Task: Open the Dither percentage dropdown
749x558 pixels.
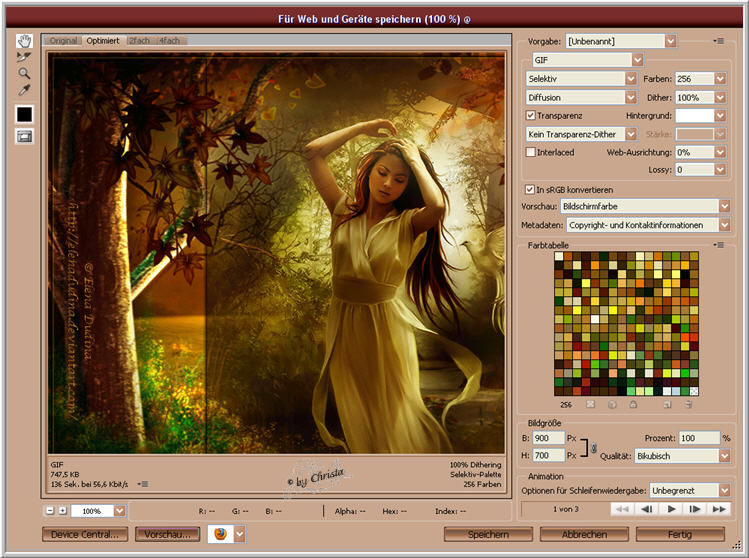Action: pos(720,97)
